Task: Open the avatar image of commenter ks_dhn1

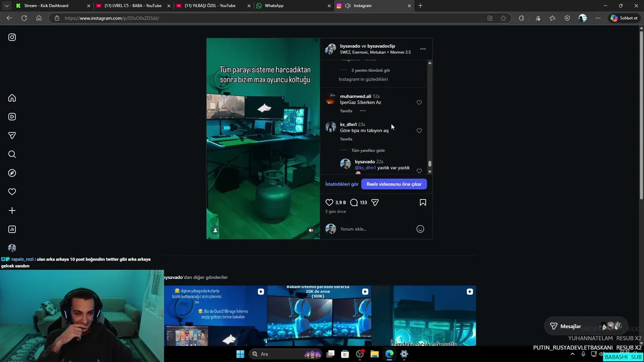Action: click(x=331, y=127)
